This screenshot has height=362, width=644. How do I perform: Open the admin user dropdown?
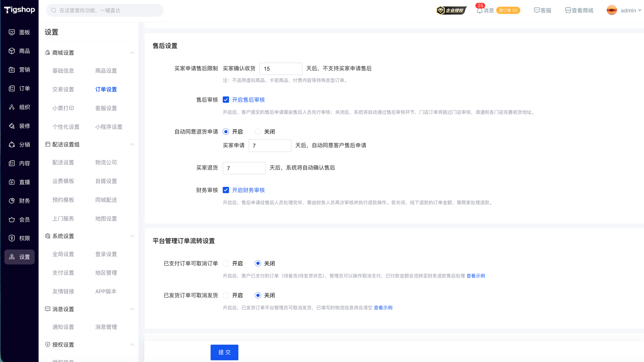(x=624, y=10)
